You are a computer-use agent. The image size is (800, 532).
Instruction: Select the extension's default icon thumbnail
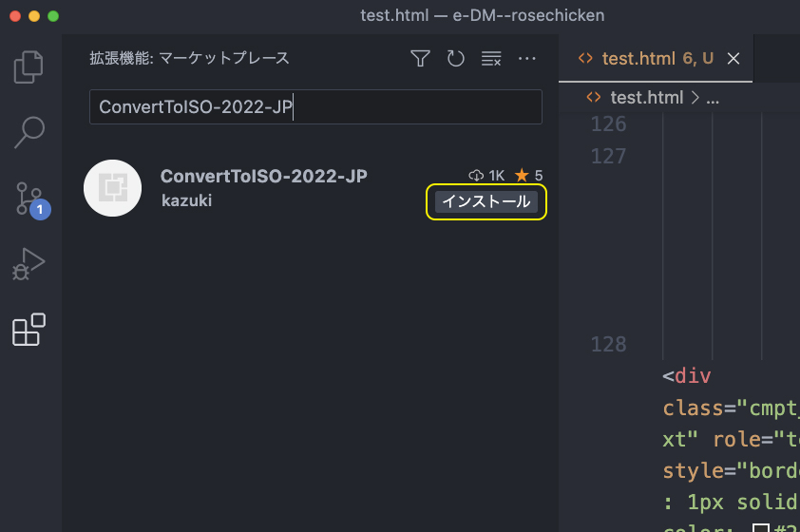pyautogui.click(x=113, y=188)
